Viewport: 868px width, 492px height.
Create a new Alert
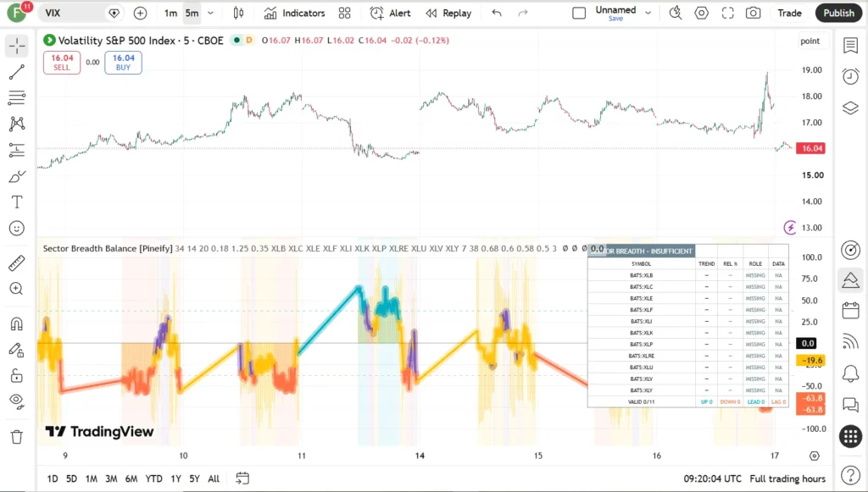390,14
